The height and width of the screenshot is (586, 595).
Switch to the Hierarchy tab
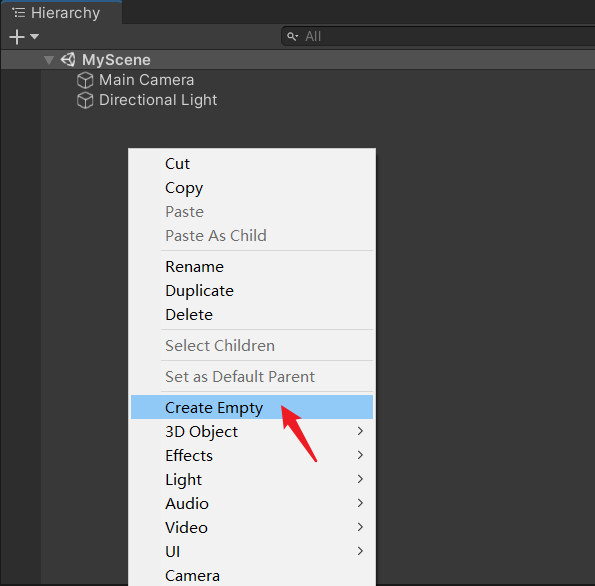[61, 13]
